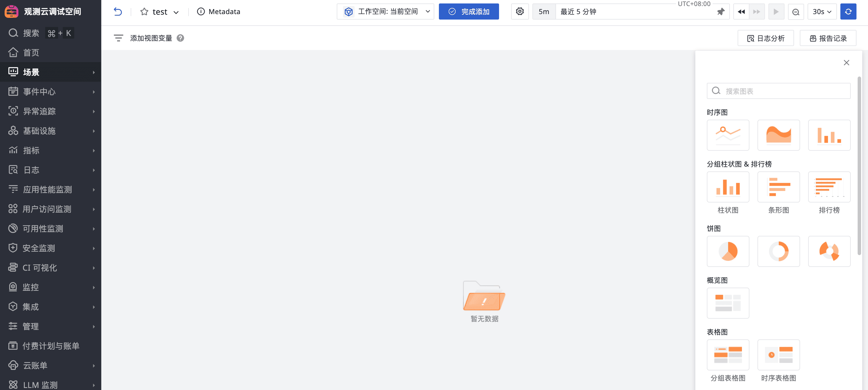The height and width of the screenshot is (390, 868).
Task: Toggle the time pin icon
Action: pos(720,12)
